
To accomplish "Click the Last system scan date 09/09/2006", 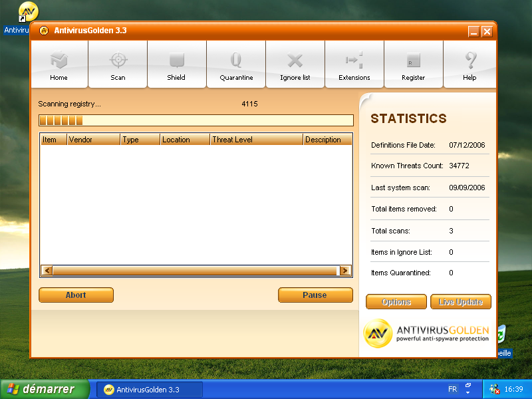I will (467, 188).
